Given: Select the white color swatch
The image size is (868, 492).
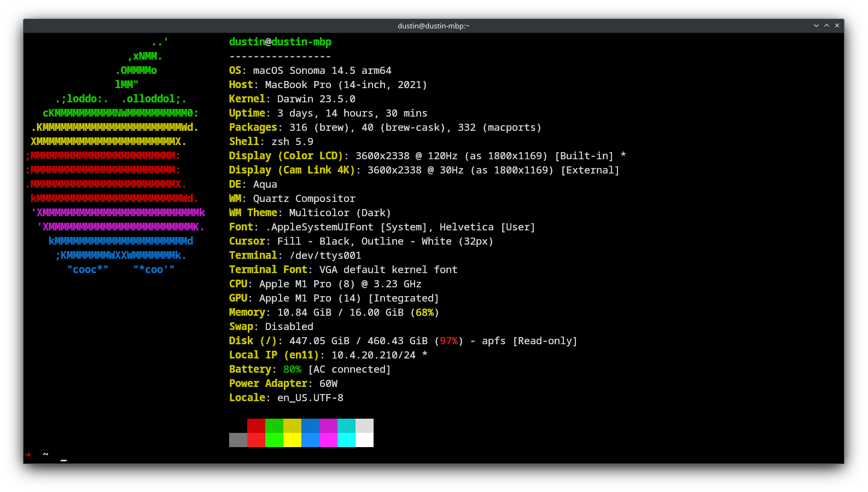Looking at the screenshot, I should (x=364, y=440).
